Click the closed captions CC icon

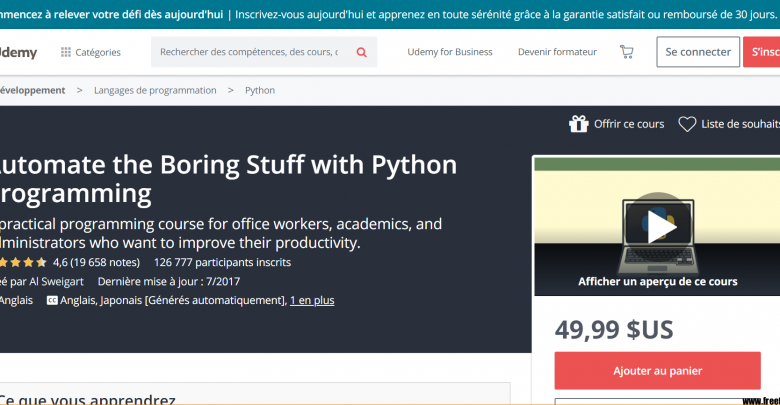coord(52,301)
